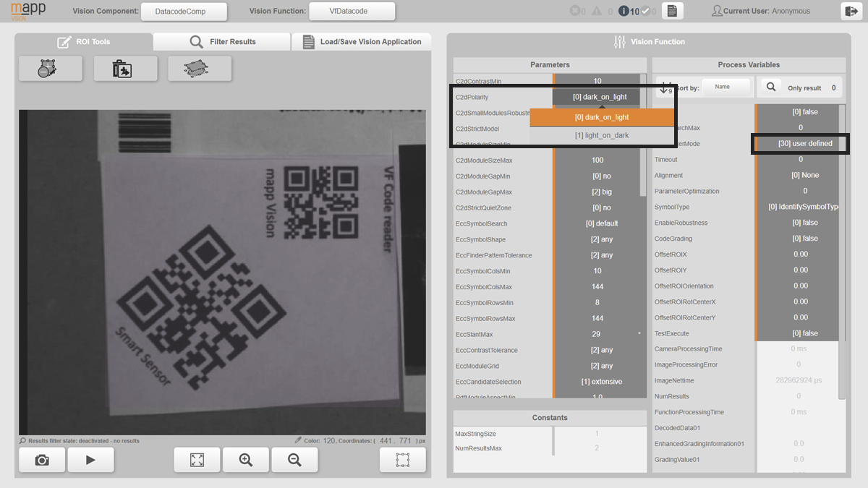Edit the EccSymbolRowsMin value 8

click(597, 303)
